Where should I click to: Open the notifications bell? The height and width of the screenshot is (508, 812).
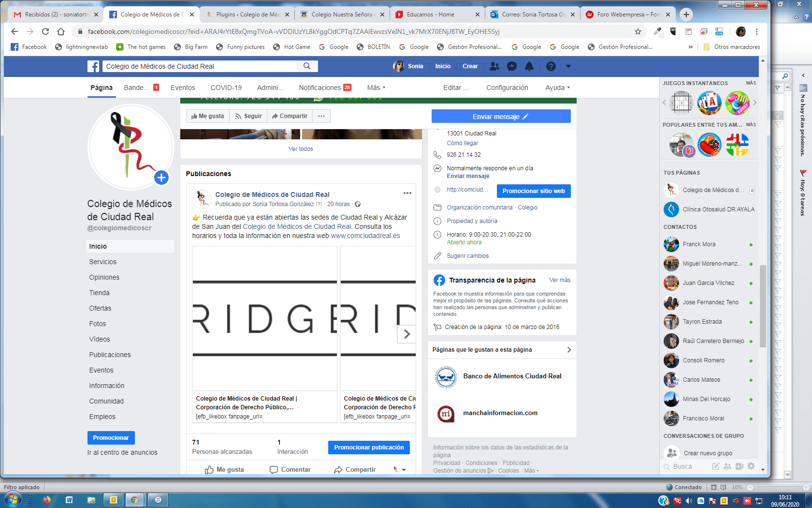tap(529, 66)
